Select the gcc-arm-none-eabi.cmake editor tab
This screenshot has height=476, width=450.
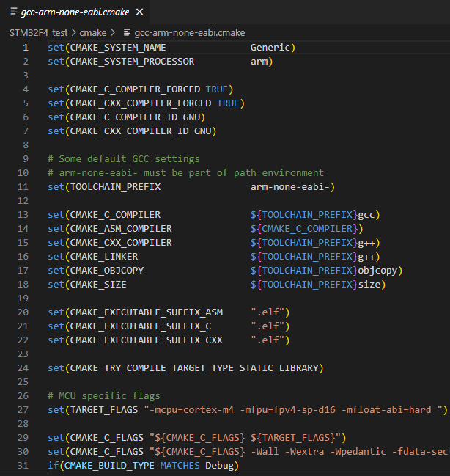(x=75, y=12)
